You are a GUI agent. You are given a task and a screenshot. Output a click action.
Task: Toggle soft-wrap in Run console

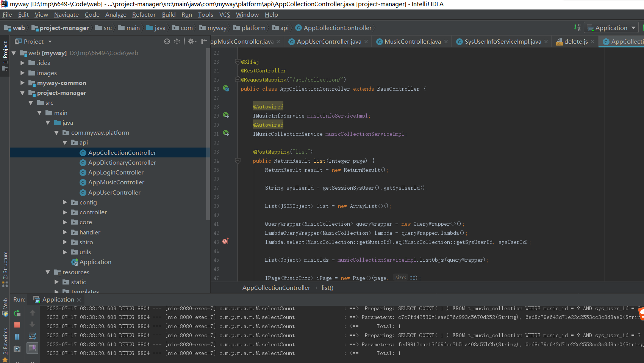(32, 336)
